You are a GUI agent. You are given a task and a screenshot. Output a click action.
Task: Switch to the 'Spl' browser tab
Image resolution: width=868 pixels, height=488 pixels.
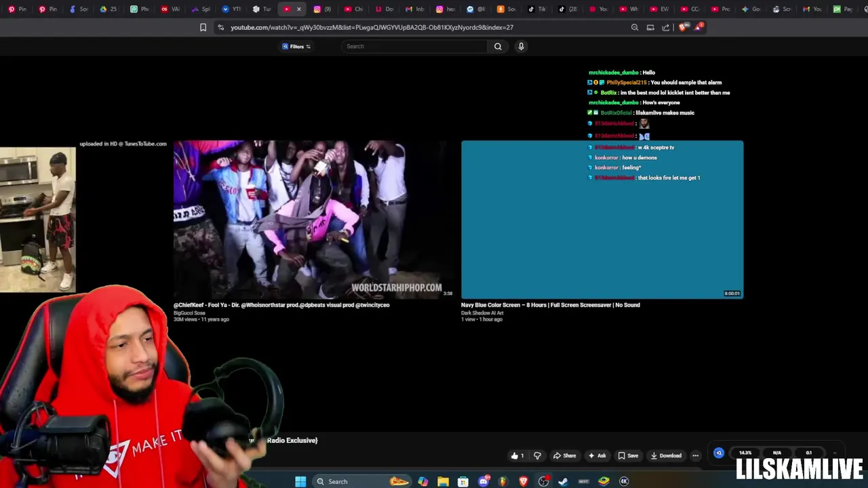coord(201,9)
